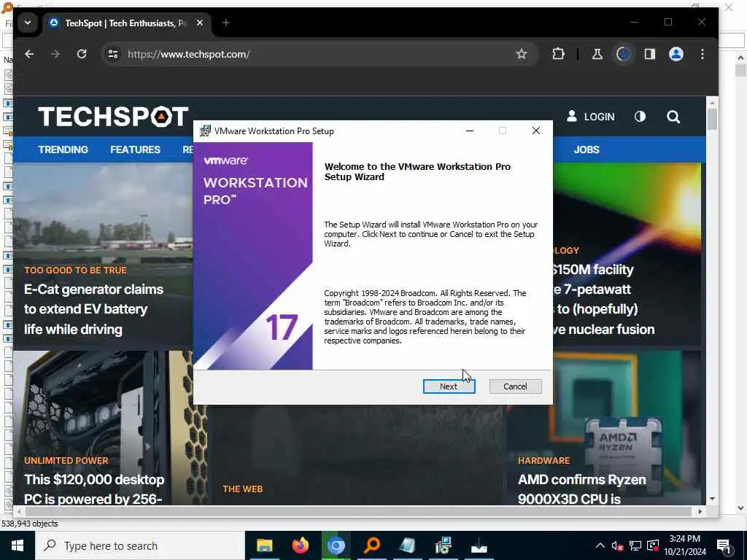Open Chrome profile avatar
The image size is (747, 560).
click(676, 54)
